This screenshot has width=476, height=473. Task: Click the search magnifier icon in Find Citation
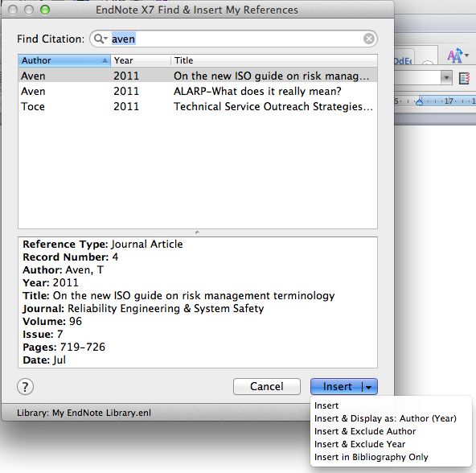[x=101, y=39]
